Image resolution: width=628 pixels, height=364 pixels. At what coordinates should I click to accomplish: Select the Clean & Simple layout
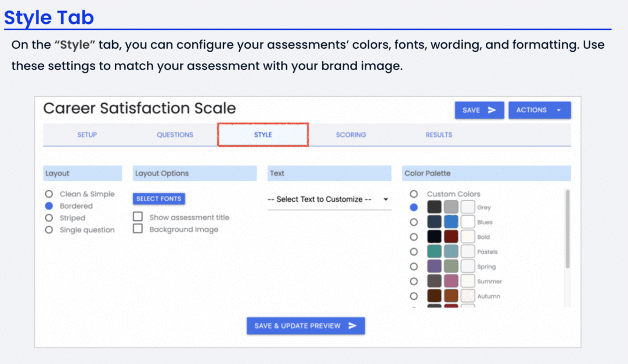49,194
